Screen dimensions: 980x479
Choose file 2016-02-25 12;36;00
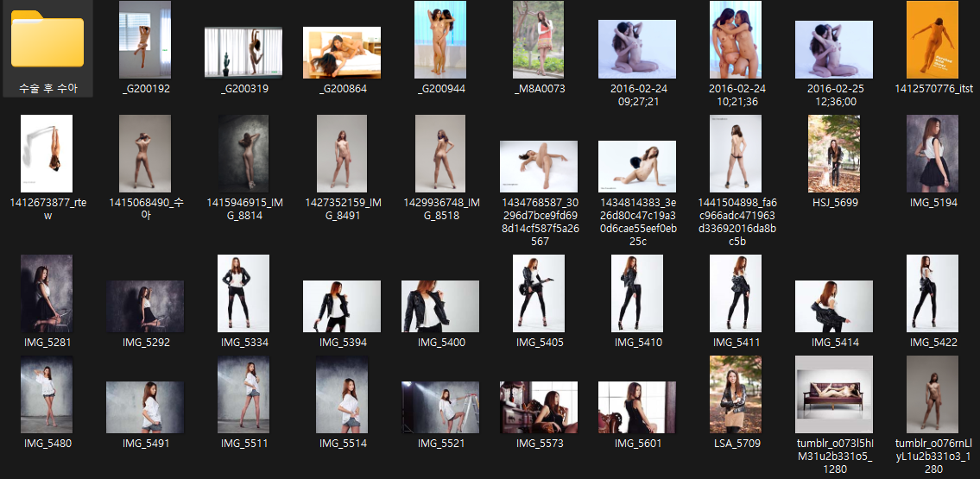coord(834,50)
